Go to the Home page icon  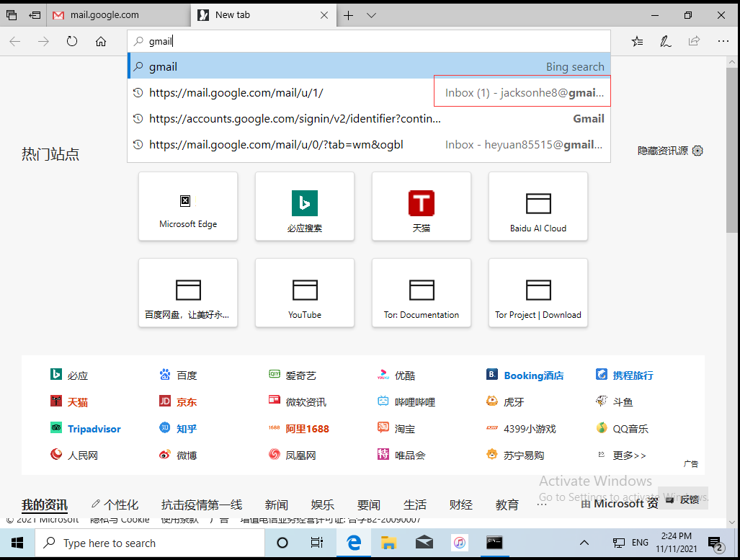(101, 42)
